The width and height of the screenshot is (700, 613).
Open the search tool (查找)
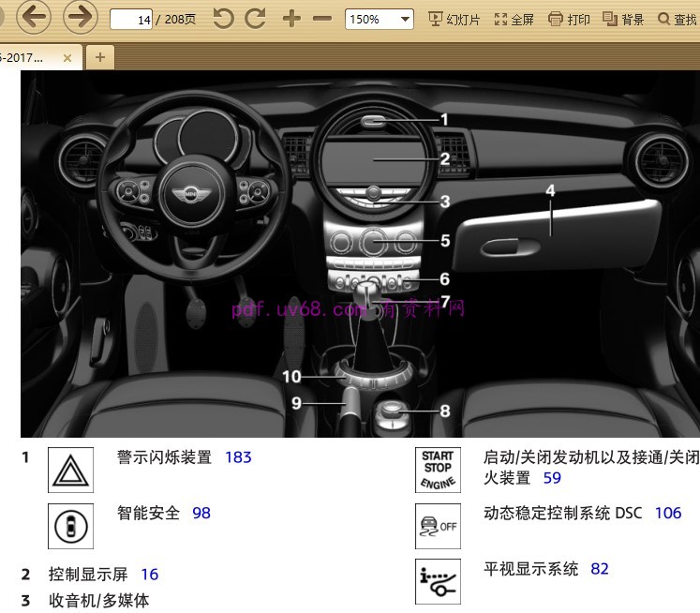tap(678, 19)
